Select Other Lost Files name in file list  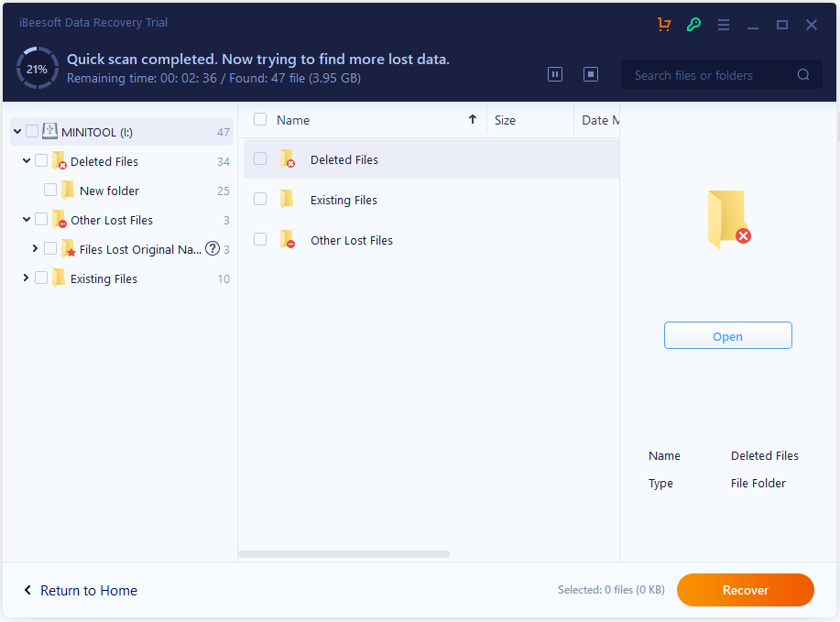[352, 241]
